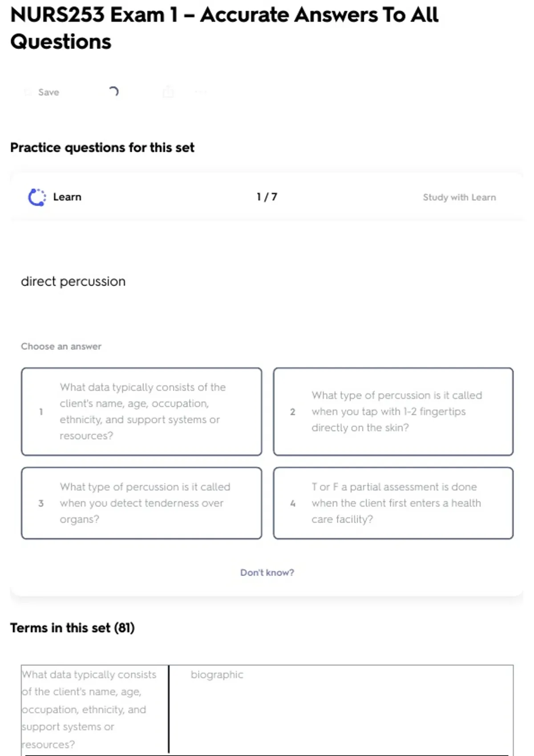Select answer 1 about biographic client data
The width and height of the screenshot is (534, 756).
(142, 411)
